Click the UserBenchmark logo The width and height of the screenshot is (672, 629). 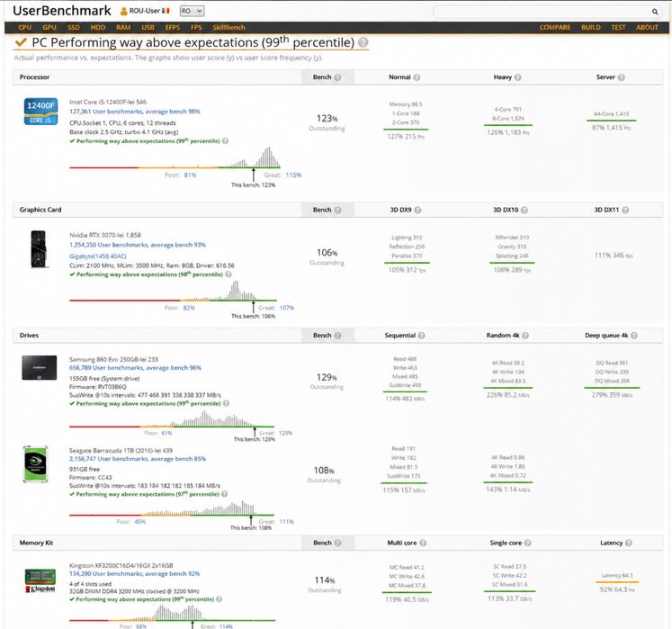(x=62, y=11)
